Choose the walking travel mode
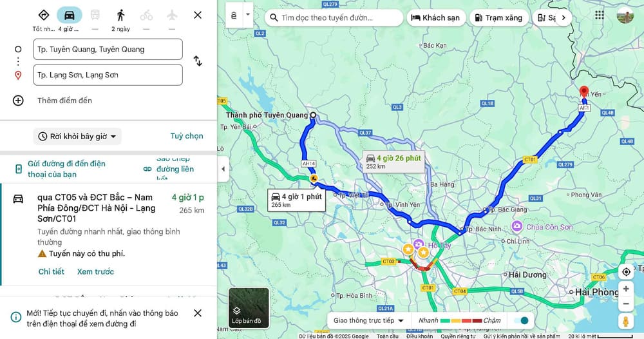The height and width of the screenshot is (339, 644). click(x=121, y=15)
